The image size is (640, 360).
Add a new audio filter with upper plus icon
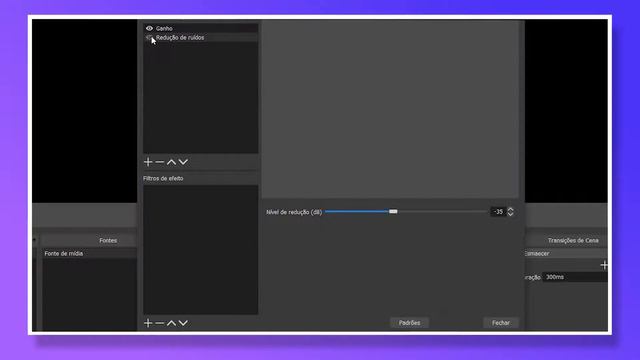point(148,162)
